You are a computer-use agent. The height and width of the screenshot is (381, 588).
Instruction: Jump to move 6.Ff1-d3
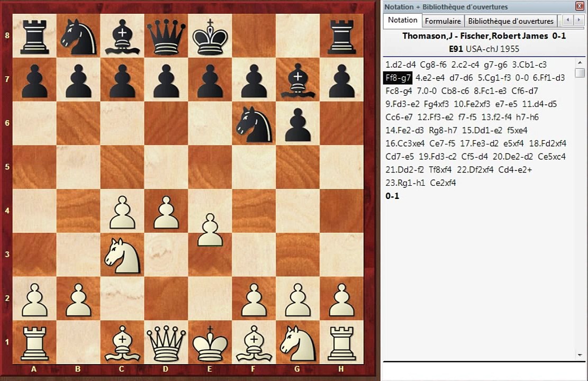(549, 78)
